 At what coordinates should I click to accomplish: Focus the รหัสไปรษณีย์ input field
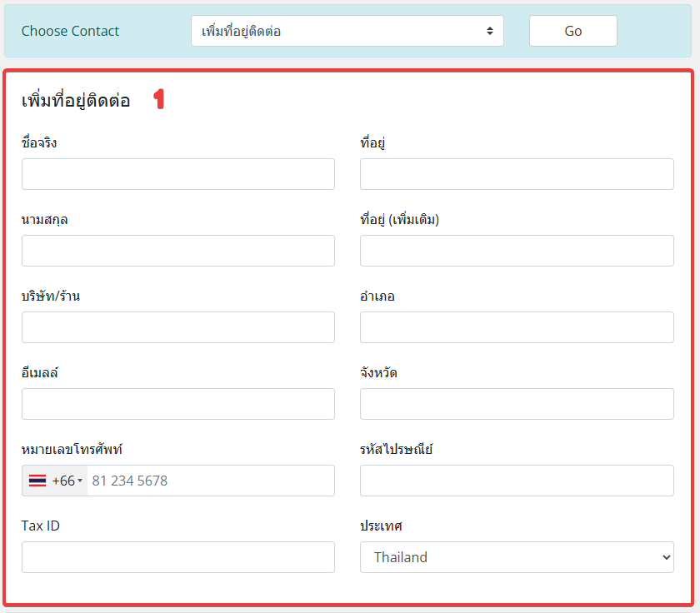(x=517, y=481)
